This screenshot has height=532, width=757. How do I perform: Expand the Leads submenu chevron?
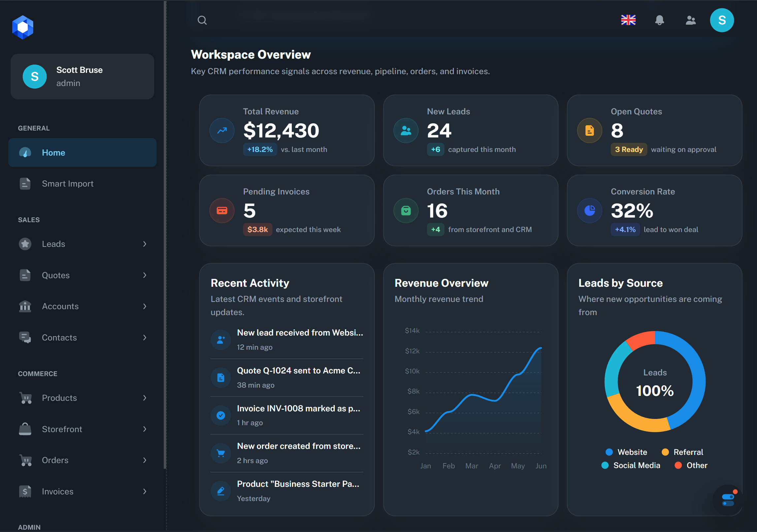click(144, 244)
